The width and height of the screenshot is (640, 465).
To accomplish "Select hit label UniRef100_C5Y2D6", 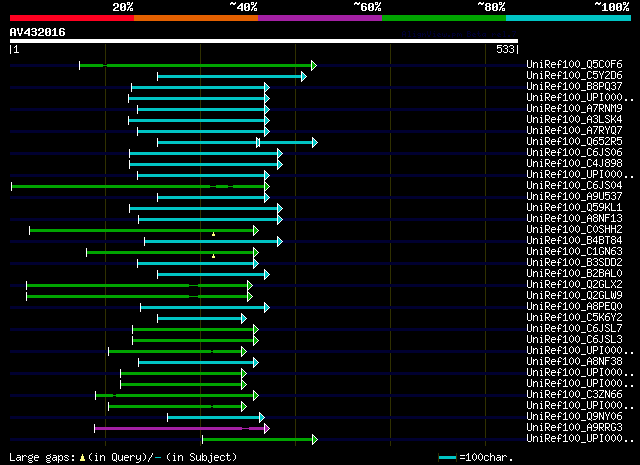I will click(574, 75).
